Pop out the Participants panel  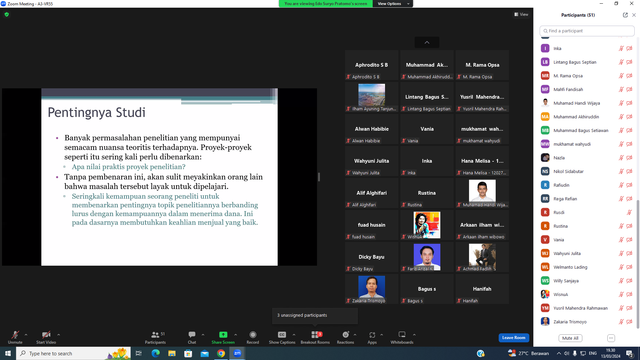point(625,15)
